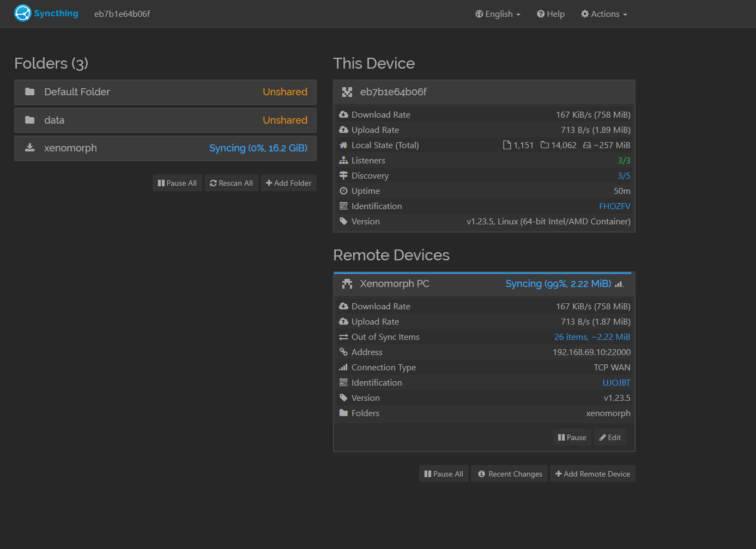The image size is (756, 549).
Task: Click the Out of Sync Items arrows icon
Action: (343, 337)
